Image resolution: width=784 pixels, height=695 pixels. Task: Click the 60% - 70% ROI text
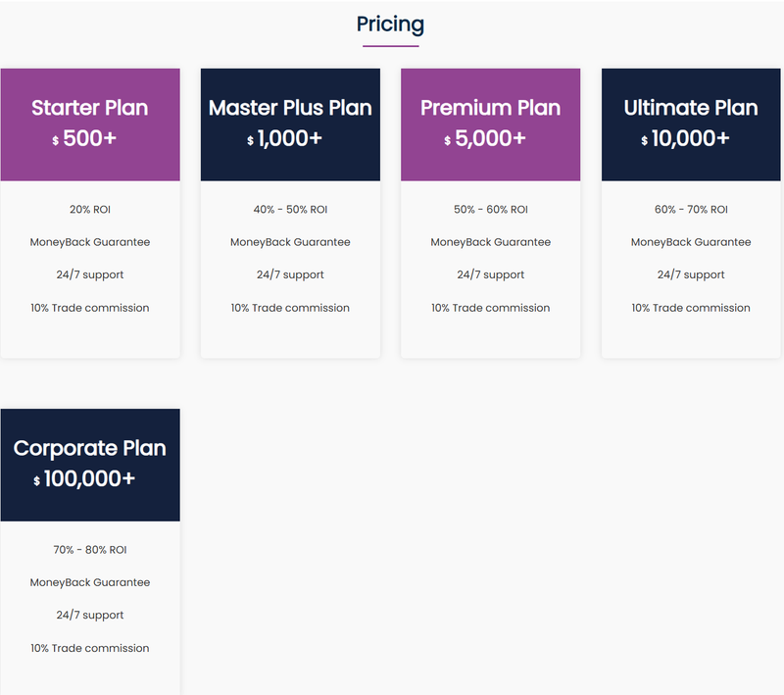(692, 210)
